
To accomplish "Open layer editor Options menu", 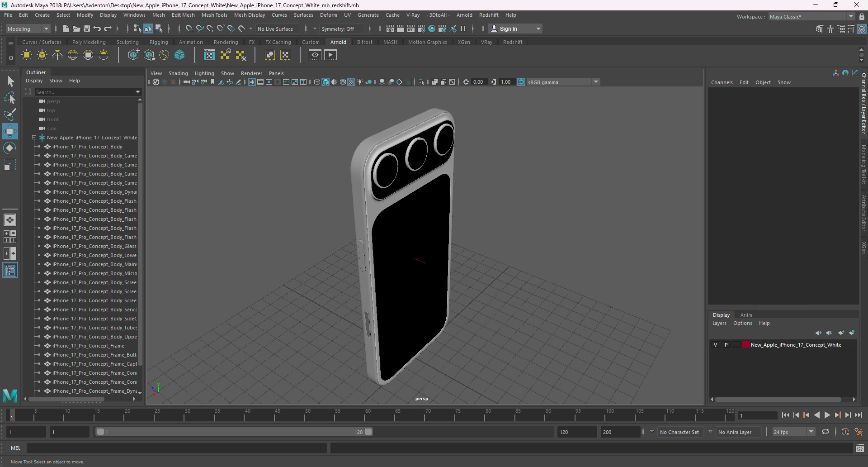I will [x=742, y=323].
